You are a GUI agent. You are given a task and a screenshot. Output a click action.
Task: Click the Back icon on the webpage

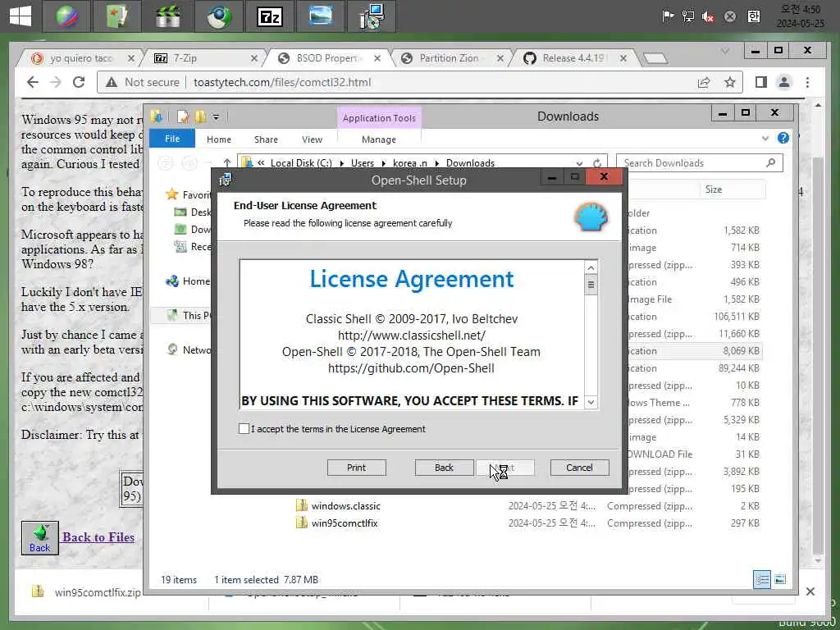pos(39,538)
